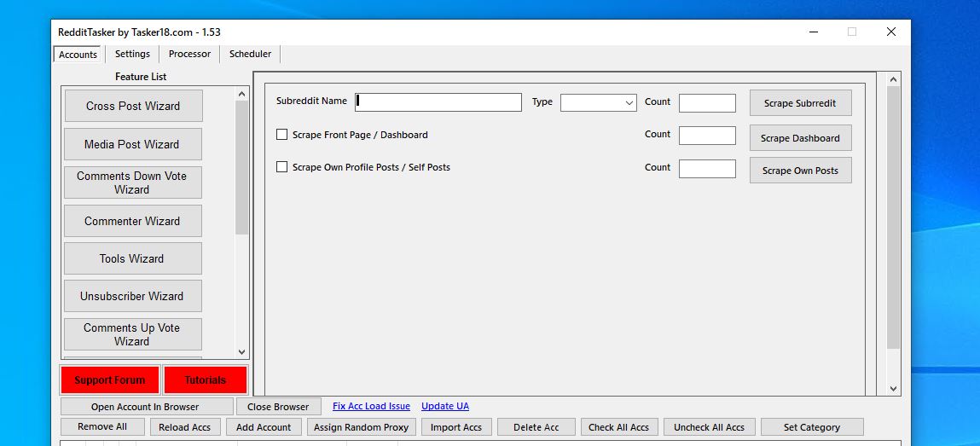Open the Scheduler tab
Viewport: 980px width, 446px height.
coord(250,54)
